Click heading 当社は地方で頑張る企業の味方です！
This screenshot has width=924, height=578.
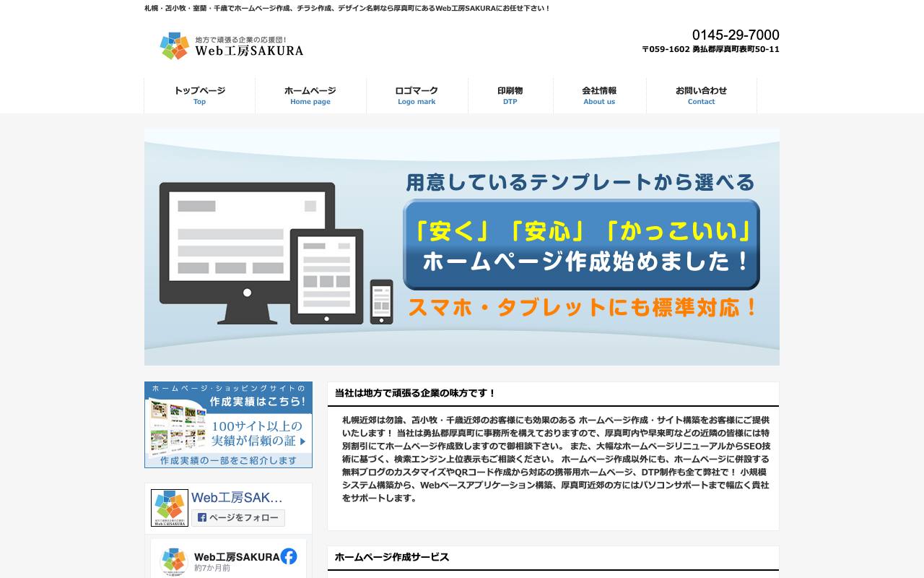coord(416,393)
